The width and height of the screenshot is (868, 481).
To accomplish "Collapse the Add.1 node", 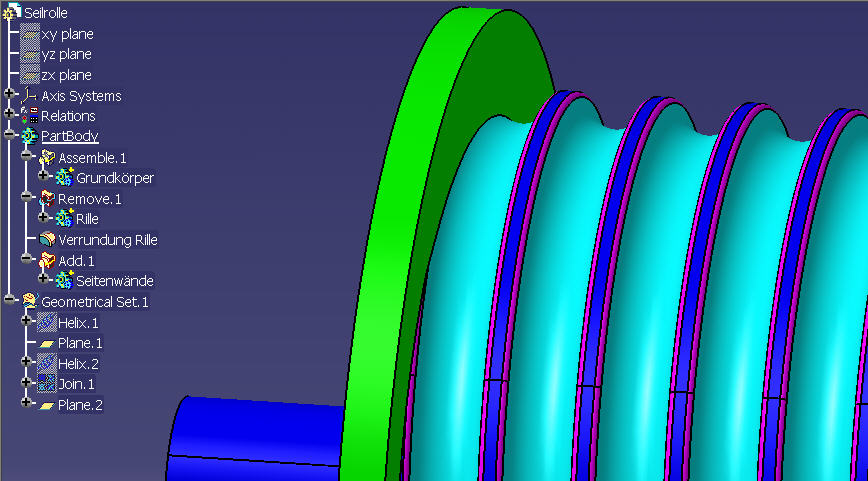I will 26,259.
